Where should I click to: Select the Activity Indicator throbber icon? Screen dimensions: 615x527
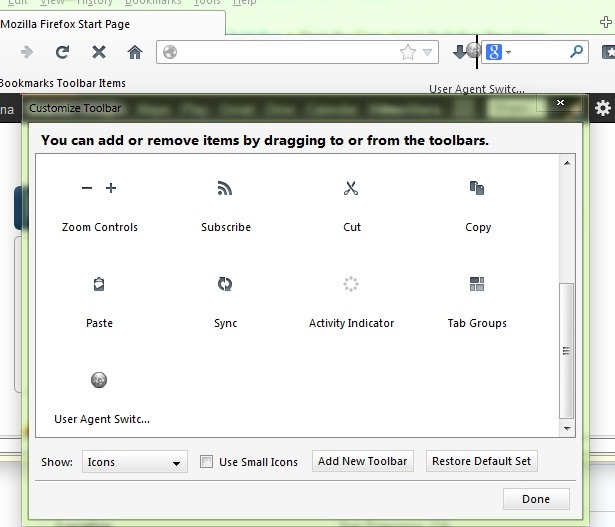[x=351, y=284]
